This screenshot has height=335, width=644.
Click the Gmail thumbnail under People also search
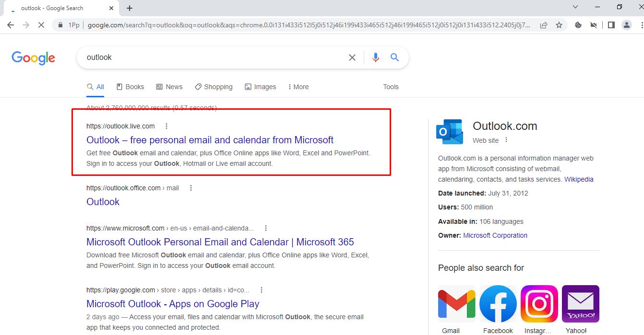coord(456,304)
